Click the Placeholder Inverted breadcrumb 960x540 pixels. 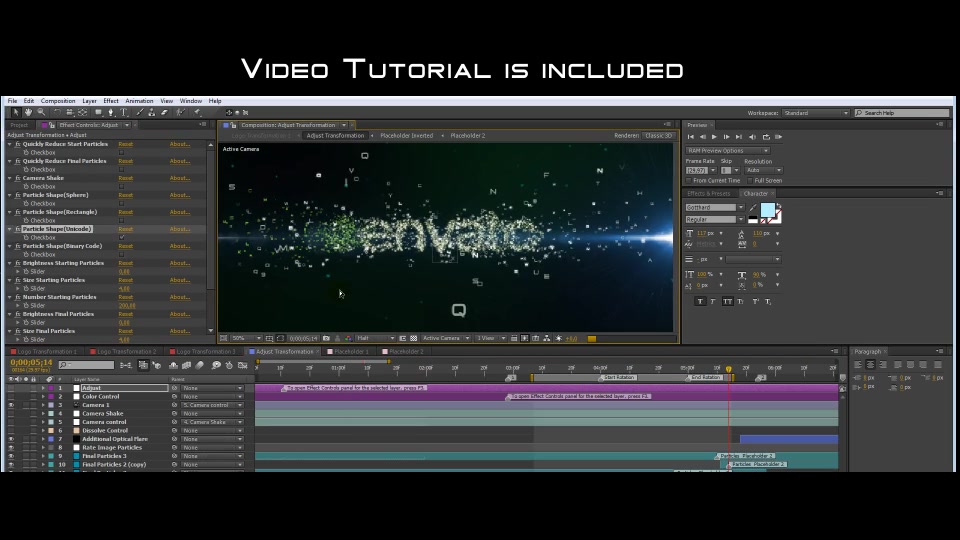pos(407,136)
